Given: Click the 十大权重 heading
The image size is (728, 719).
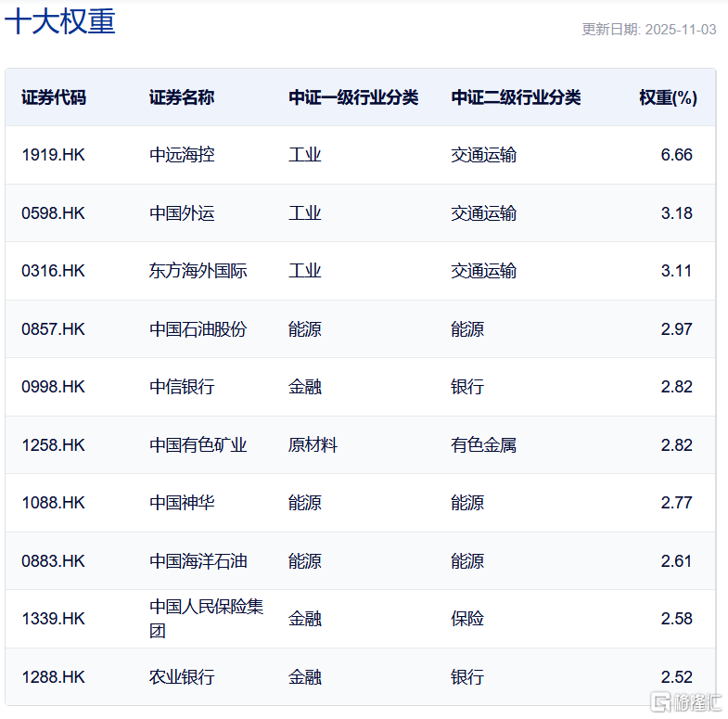Looking at the screenshot, I should pyautogui.click(x=60, y=21).
